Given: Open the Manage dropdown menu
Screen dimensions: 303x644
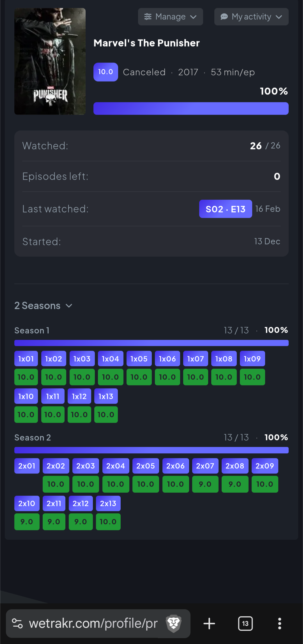Looking at the screenshot, I should pos(170,17).
